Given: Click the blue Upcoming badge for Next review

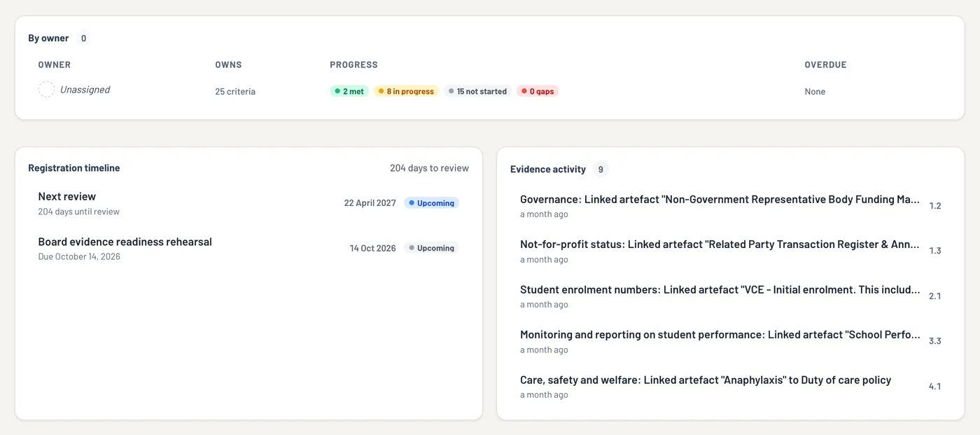Looking at the screenshot, I should tap(431, 203).
